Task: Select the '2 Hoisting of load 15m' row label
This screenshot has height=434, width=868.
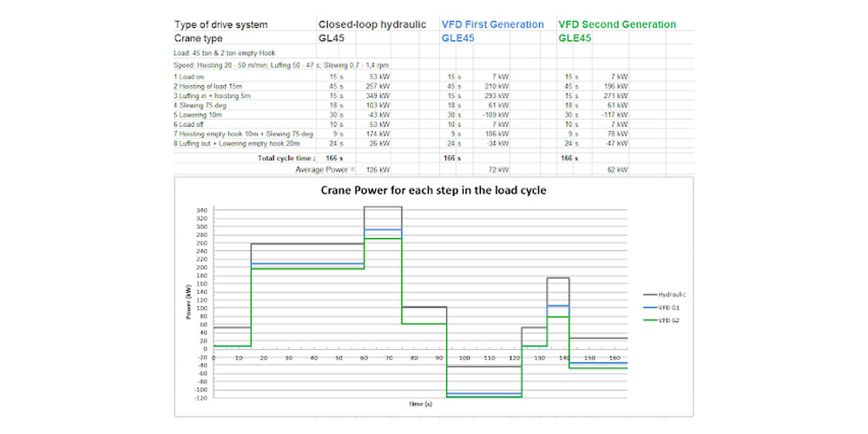Action: point(210,86)
